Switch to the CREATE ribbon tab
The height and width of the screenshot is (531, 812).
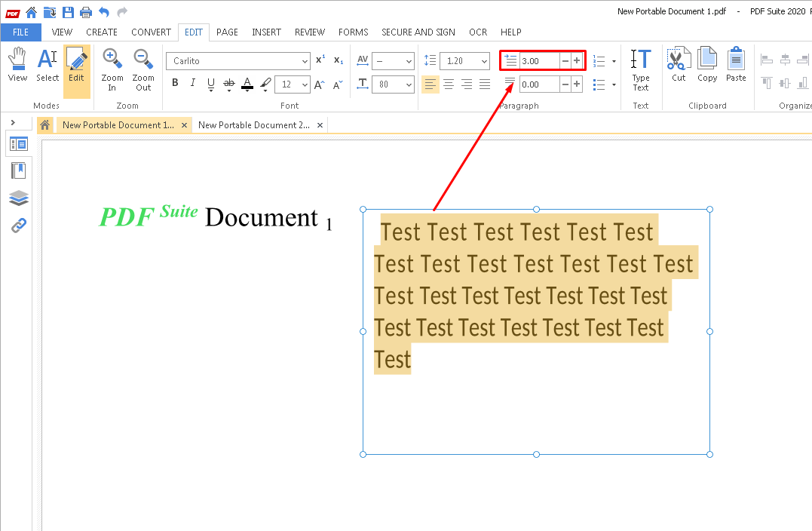102,32
